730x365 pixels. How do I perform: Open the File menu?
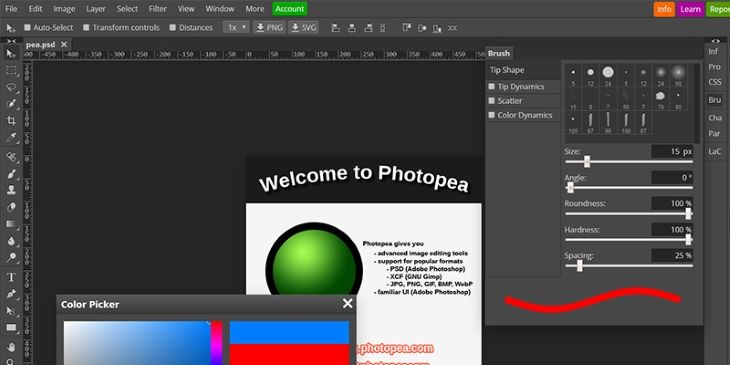11,9
